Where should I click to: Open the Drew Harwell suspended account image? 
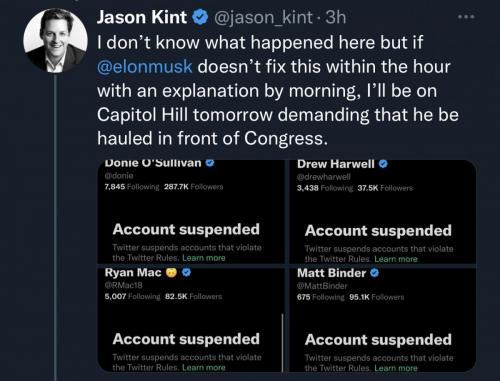pos(382,212)
